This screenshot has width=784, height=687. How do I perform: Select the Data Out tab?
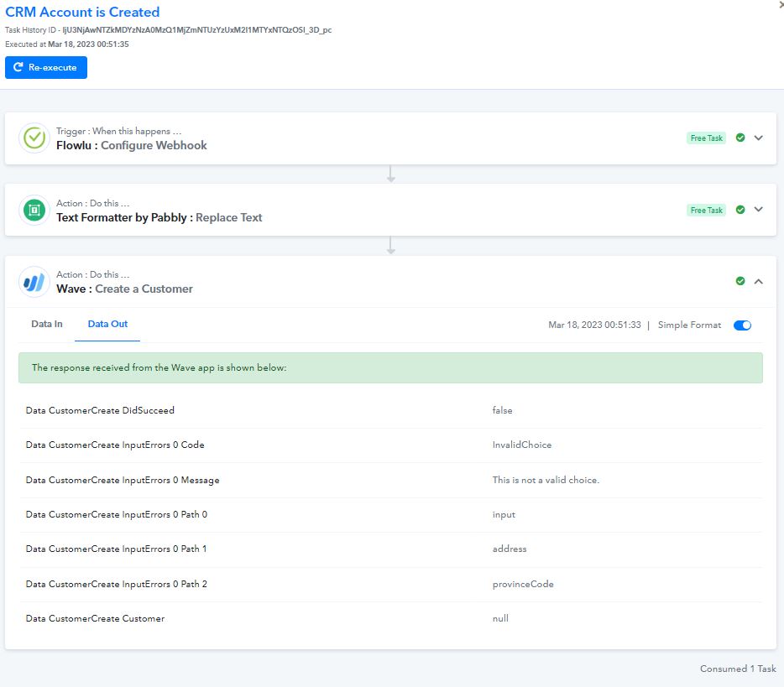[x=107, y=325]
